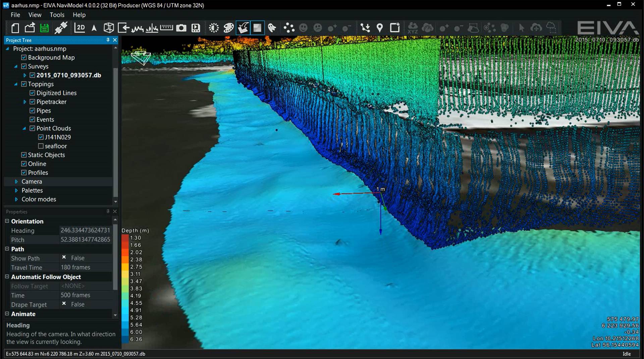Click the Pitch value field
Screen dimensions: 644x359
pyautogui.click(x=85, y=240)
